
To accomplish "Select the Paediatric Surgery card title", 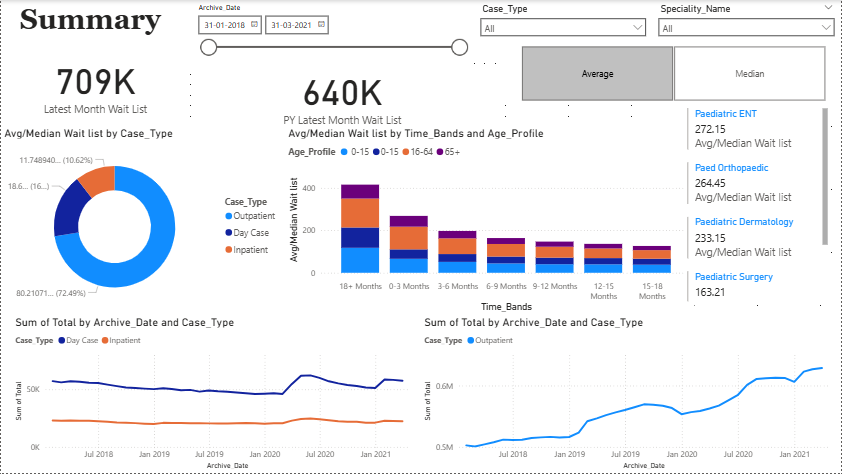I will [x=734, y=277].
